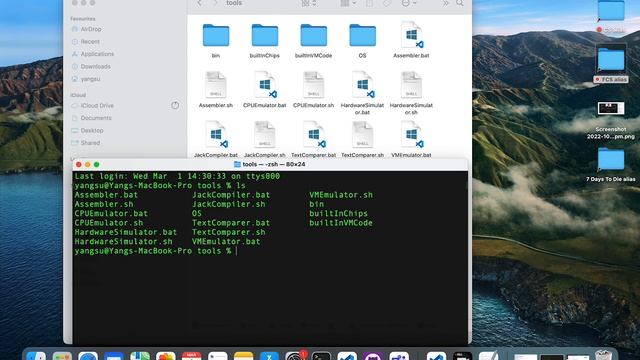Open the App Store from the Dock
Viewport: 640px width, 360px height.
[269, 356]
